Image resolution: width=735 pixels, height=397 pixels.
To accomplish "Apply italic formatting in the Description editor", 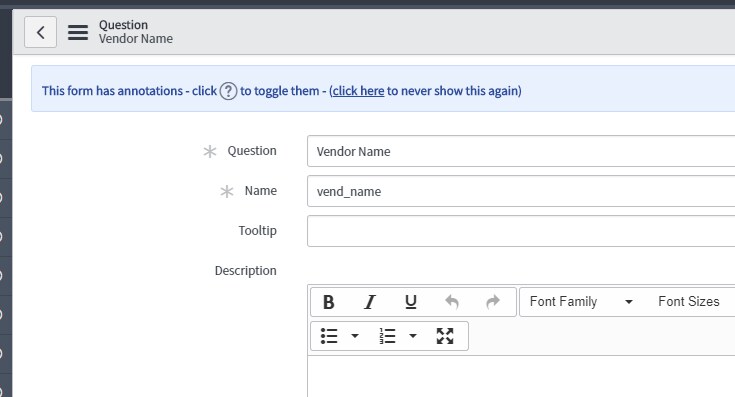I will 370,302.
